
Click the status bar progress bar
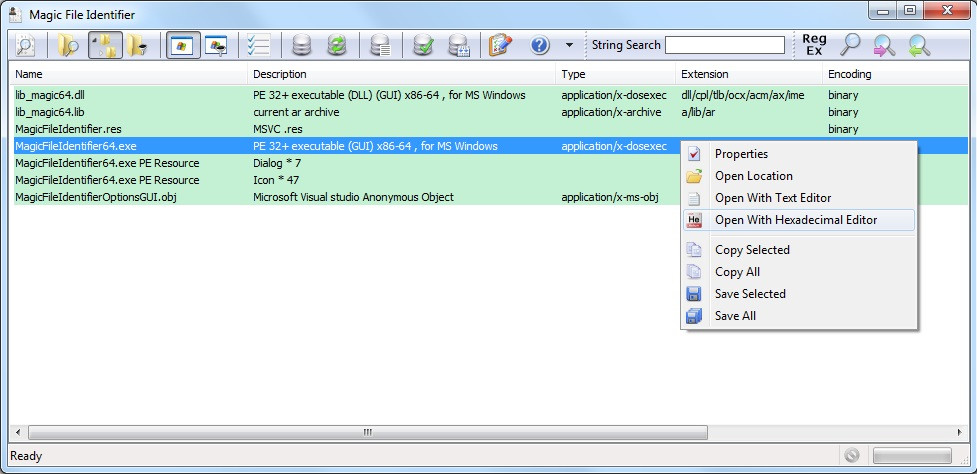tap(912, 455)
